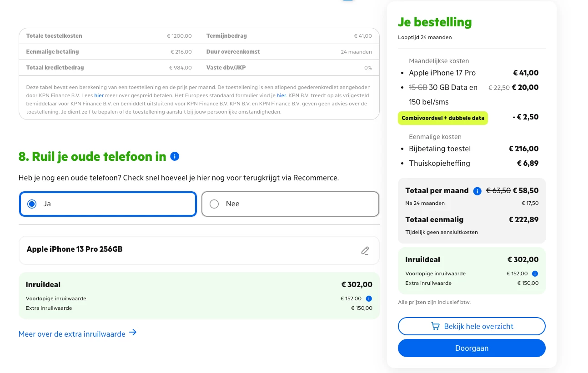588x373 pixels.
Task: Click Apple iPhone 17 Pro order item
Action: pyautogui.click(x=442, y=73)
